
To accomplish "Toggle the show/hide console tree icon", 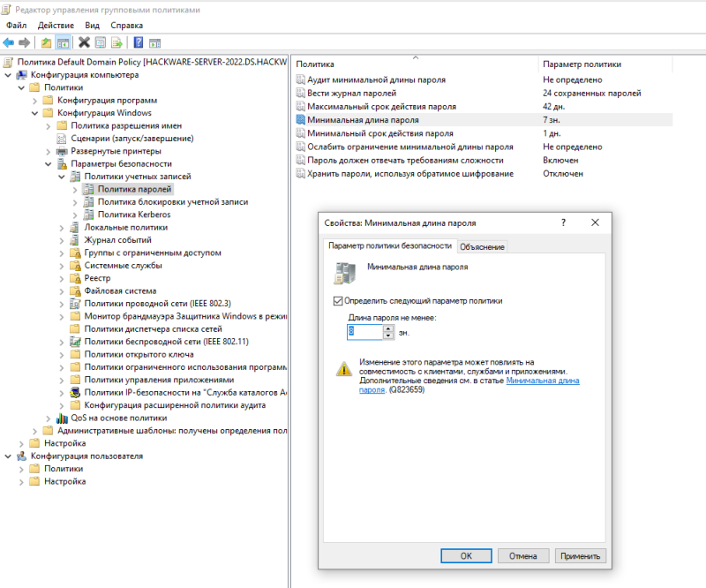I will coord(63,42).
